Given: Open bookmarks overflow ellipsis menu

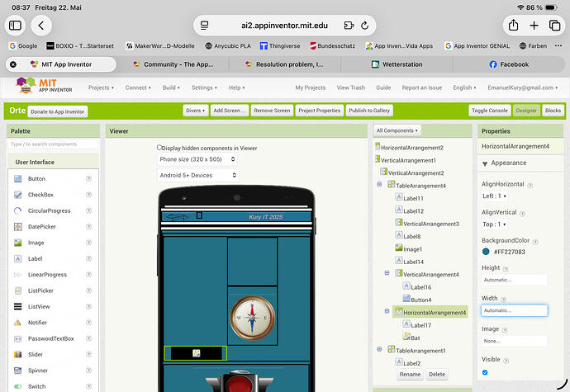Looking at the screenshot, I should 558,45.
